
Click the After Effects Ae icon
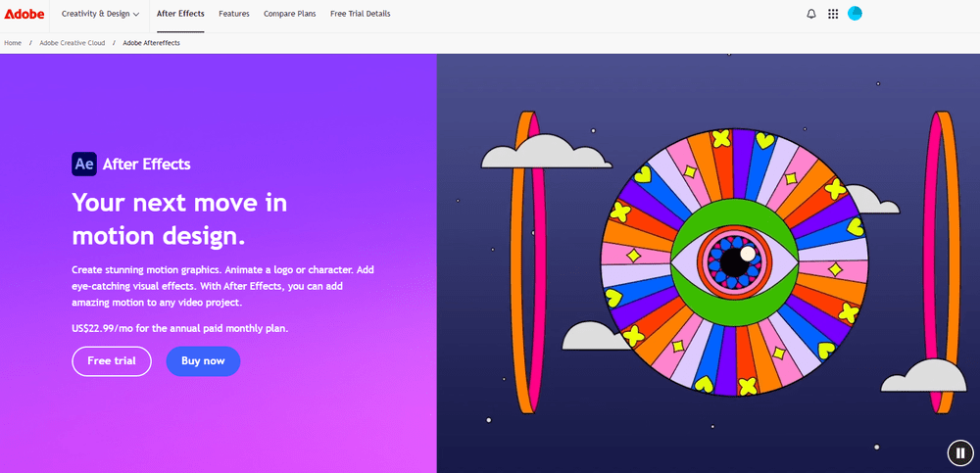coord(83,165)
